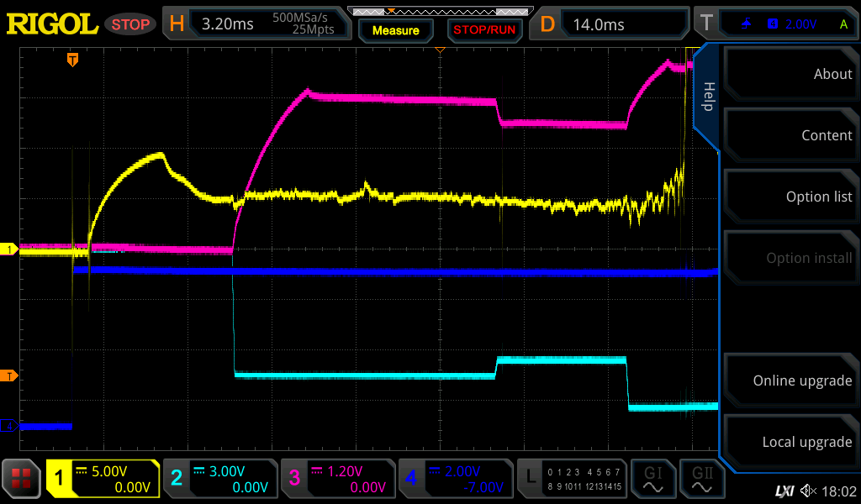The height and width of the screenshot is (504, 861).
Task: Open the red function navigation grid icon
Action: pyautogui.click(x=22, y=479)
